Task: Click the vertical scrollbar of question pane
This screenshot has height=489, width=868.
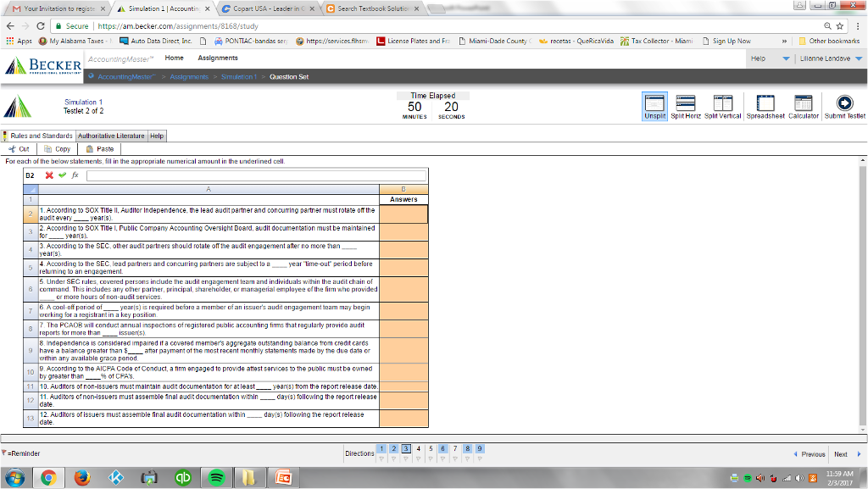Action: [x=862, y=295]
